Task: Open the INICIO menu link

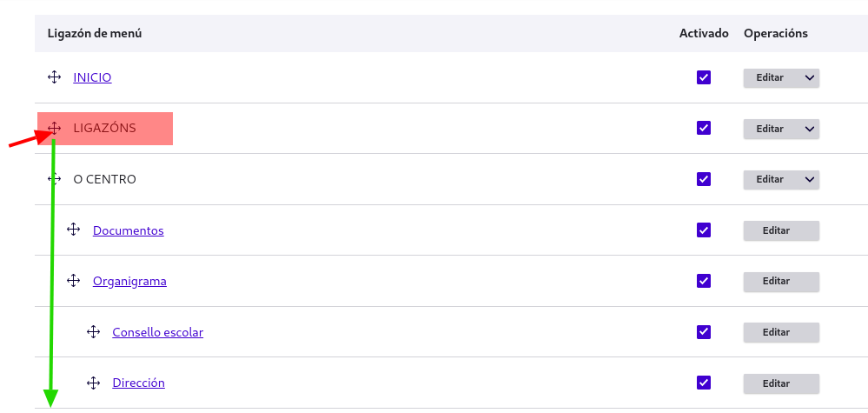Action: coord(92,77)
